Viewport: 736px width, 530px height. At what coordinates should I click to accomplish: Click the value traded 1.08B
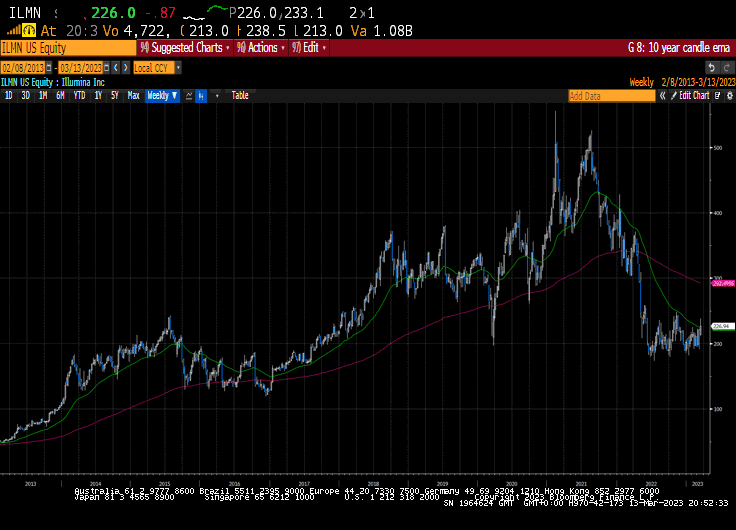(x=393, y=31)
